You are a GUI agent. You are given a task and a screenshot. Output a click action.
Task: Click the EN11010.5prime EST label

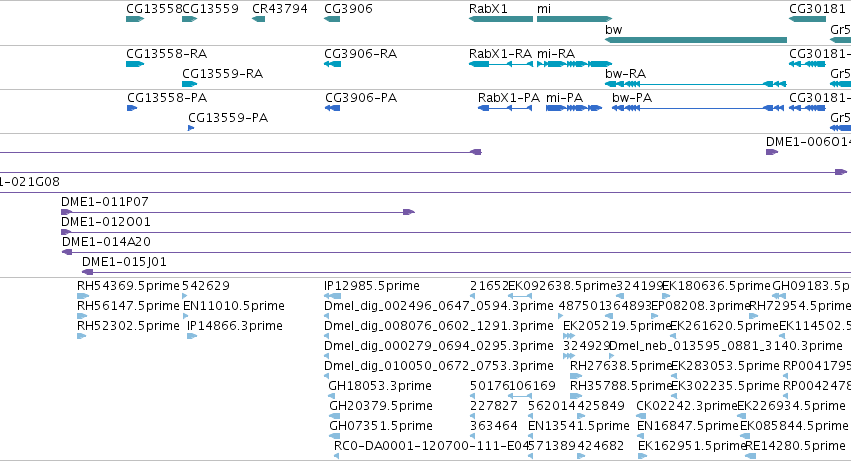coord(233,306)
